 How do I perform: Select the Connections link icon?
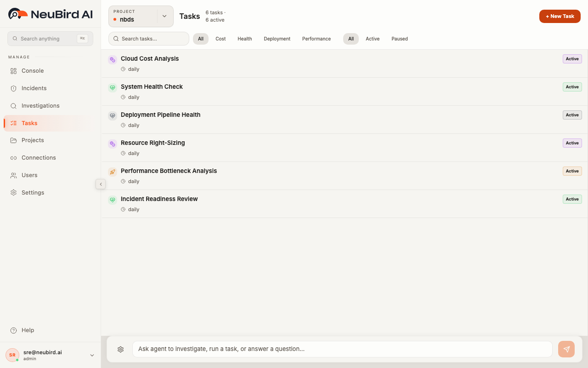point(14,157)
